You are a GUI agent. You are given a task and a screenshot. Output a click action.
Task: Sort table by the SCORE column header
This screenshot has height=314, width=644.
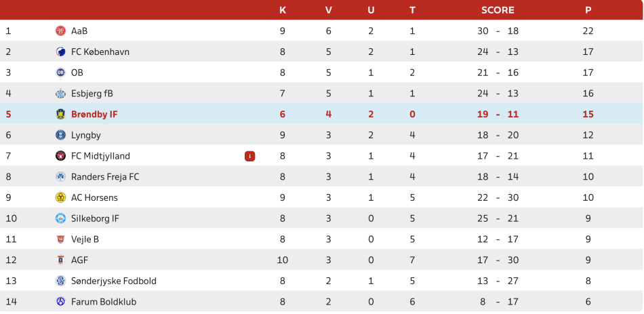498,10
